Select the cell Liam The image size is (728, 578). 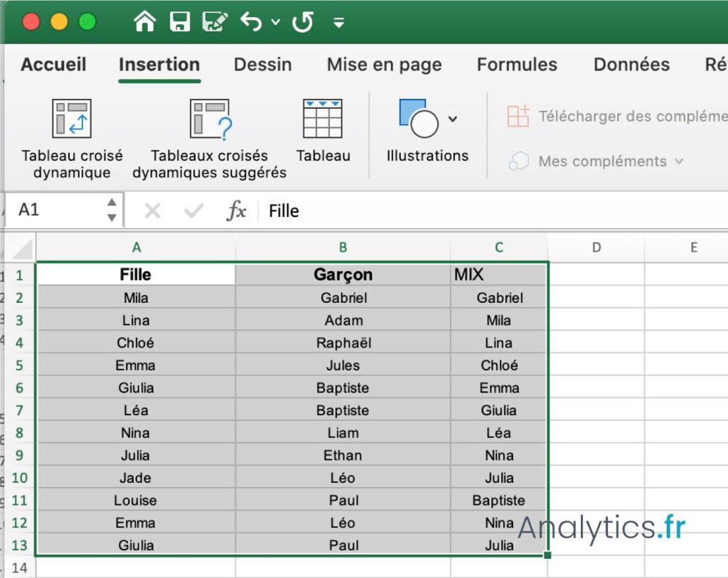(343, 433)
